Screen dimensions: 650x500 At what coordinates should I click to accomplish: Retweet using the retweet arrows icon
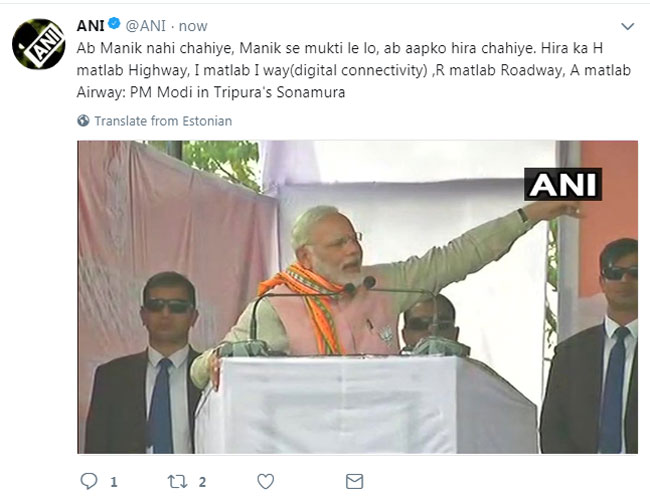(175, 481)
